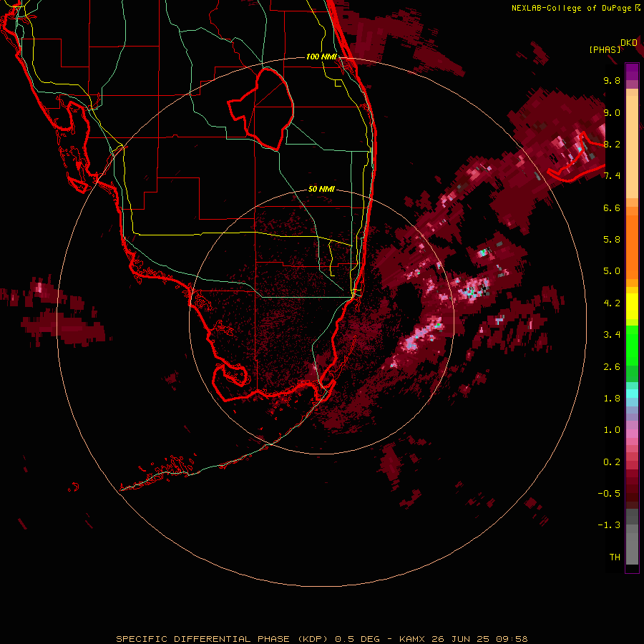644x644 pixels.
Task: Click the 8.2 scale value
Action: click(x=612, y=144)
